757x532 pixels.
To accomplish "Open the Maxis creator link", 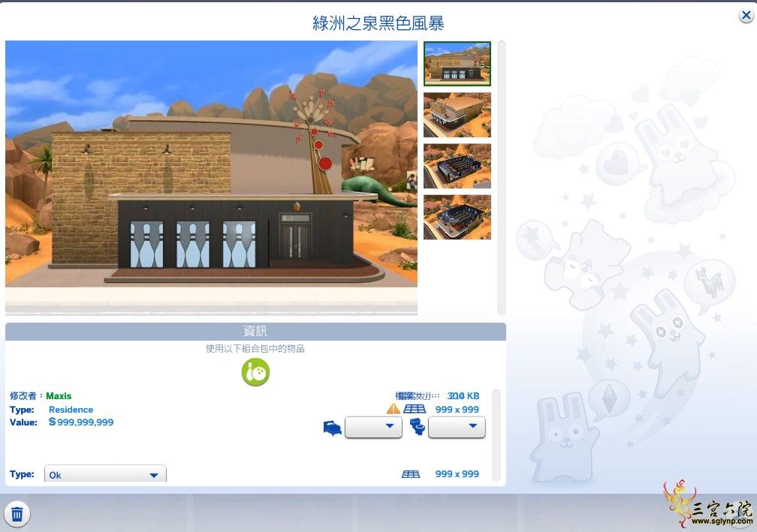I will point(59,396).
